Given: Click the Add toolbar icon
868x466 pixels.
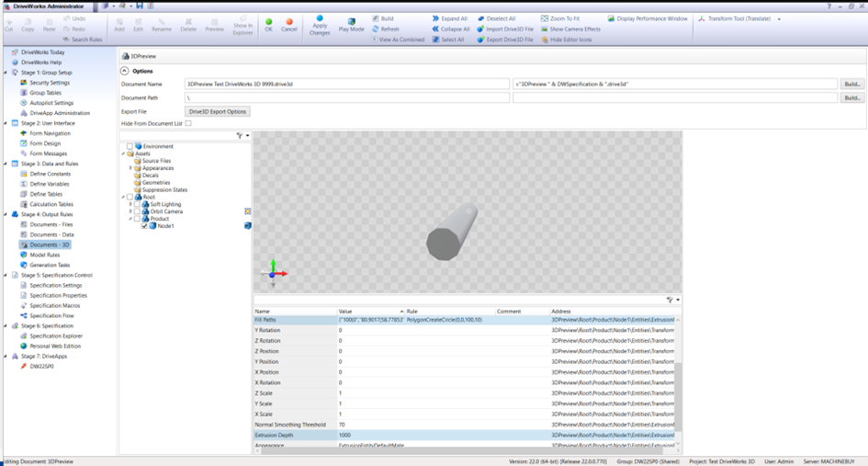Looking at the screenshot, I should (119, 26).
